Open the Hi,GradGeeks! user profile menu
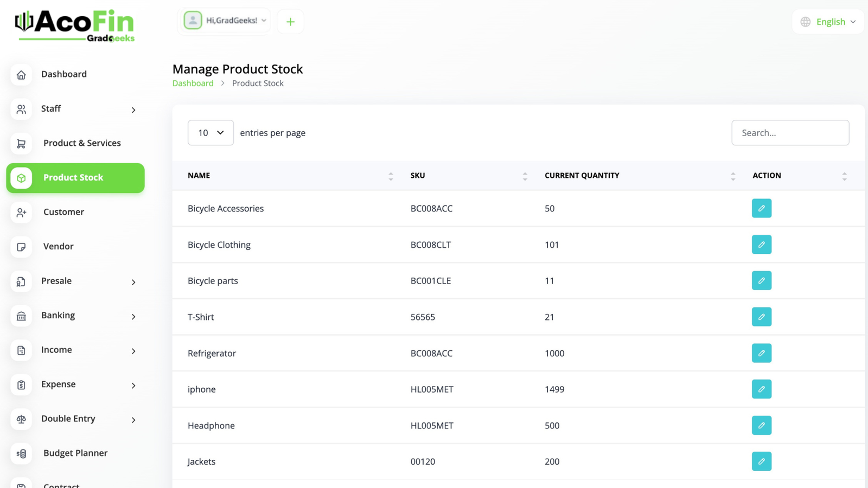This screenshot has height=488, width=868. [x=225, y=21]
